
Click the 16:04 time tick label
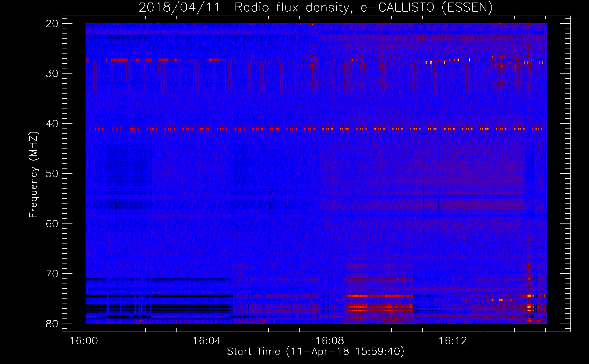tap(207, 341)
